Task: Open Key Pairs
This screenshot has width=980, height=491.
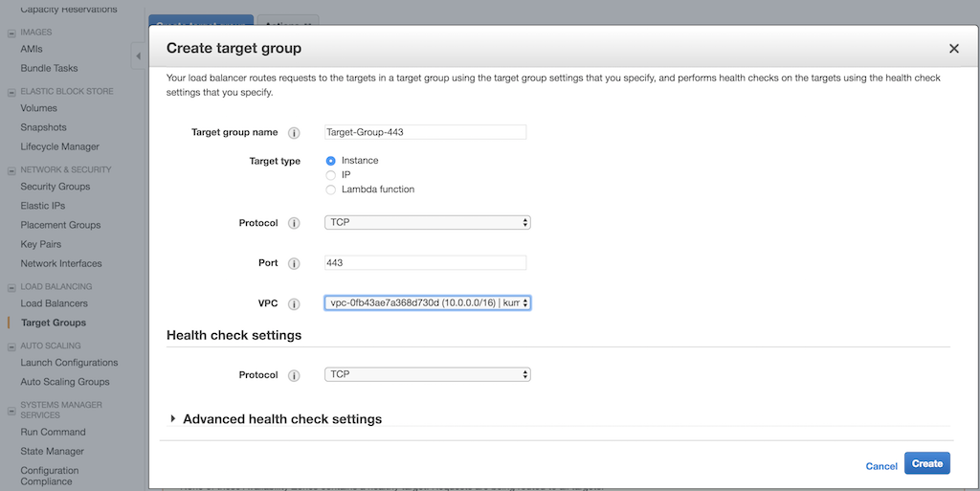Action: tap(40, 244)
